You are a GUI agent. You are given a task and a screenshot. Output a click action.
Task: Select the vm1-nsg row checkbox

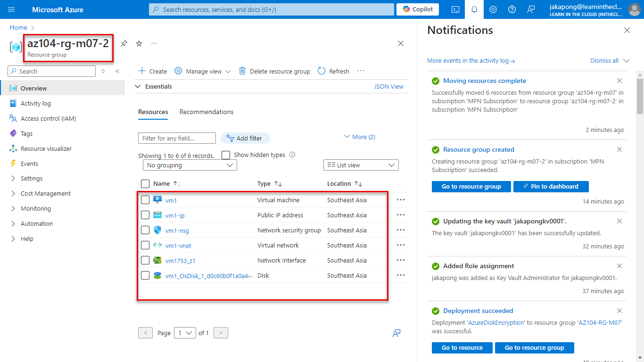click(145, 230)
